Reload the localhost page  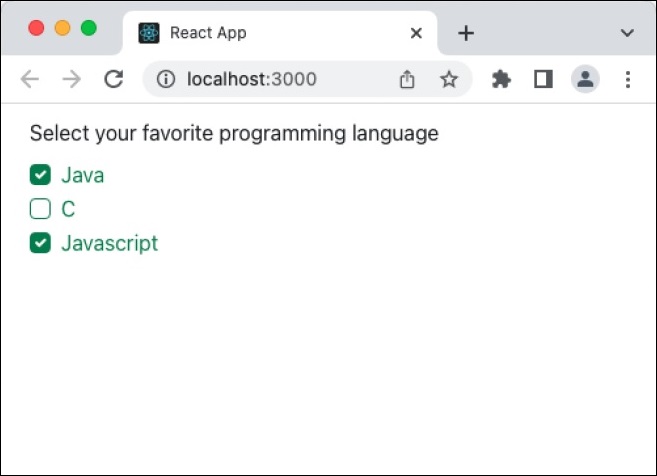113,79
